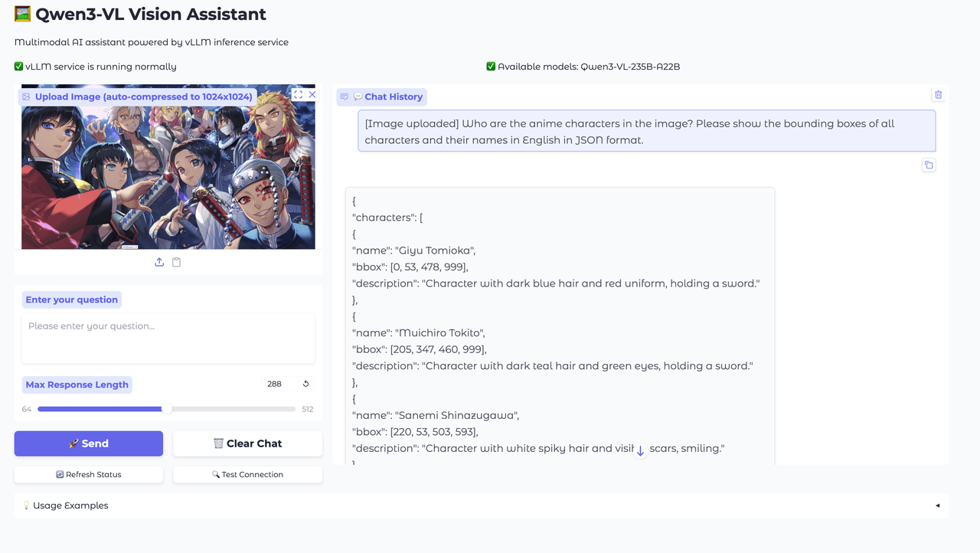980x553 pixels.
Task: Refresh Status of the service
Action: (x=89, y=475)
